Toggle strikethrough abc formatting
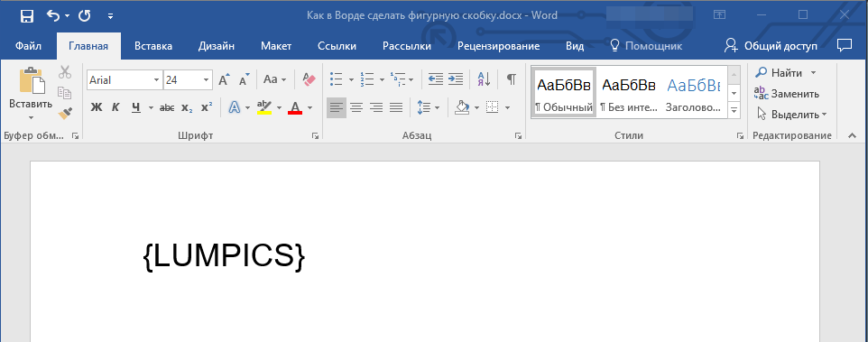Viewport: 868px width, 342px height. point(167,108)
